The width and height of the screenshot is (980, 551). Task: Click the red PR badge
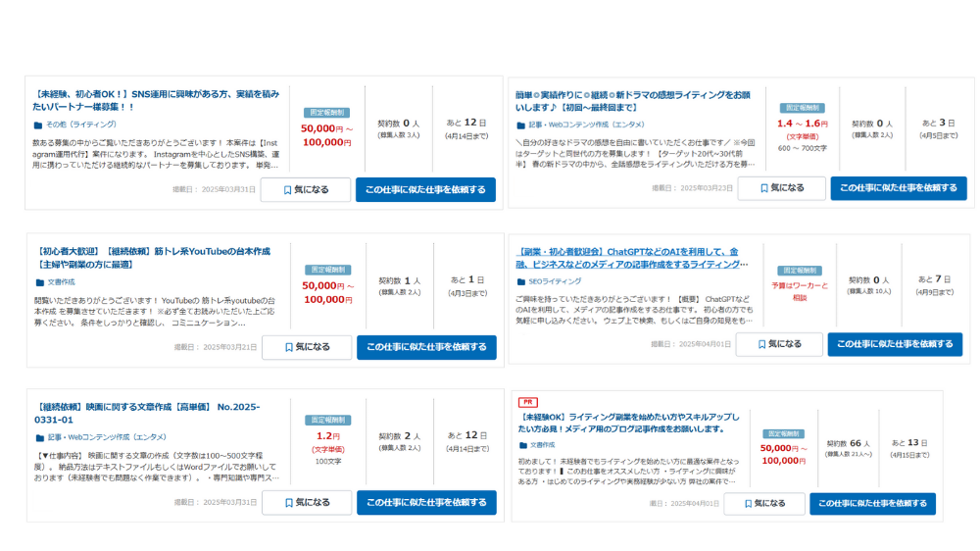pos(528,402)
